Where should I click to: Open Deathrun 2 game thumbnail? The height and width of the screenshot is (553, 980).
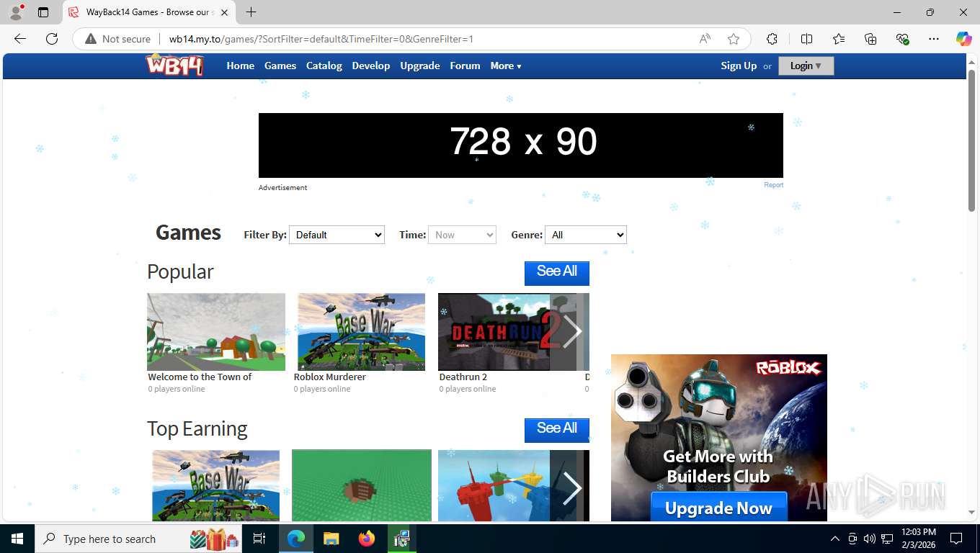point(496,332)
